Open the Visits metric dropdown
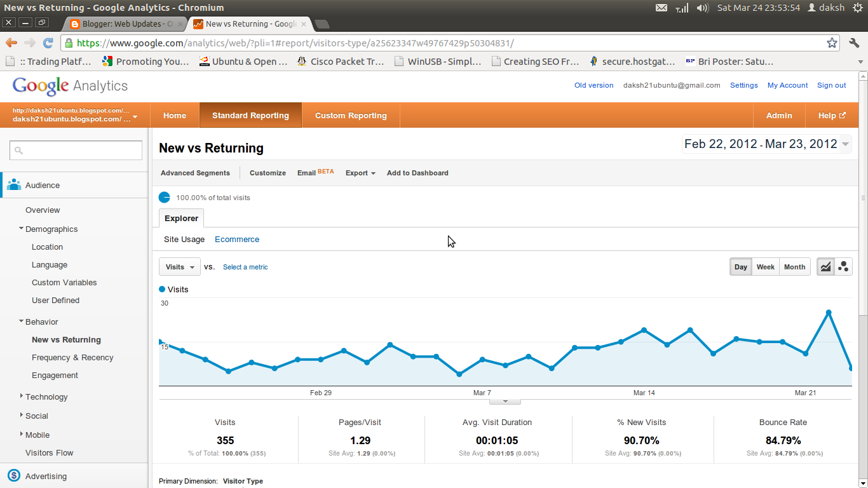Screen dimensions: 868x488 pos(179,266)
